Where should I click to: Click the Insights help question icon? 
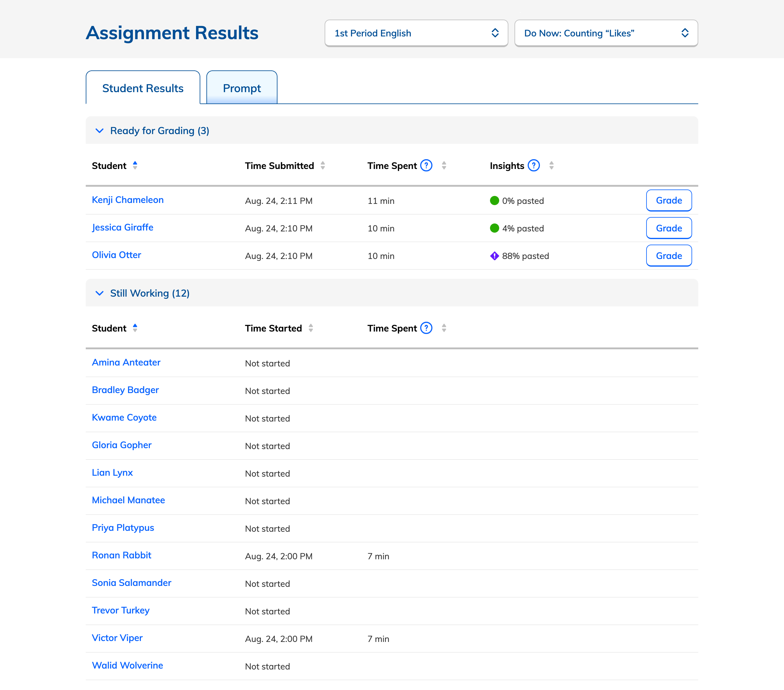[533, 166]
